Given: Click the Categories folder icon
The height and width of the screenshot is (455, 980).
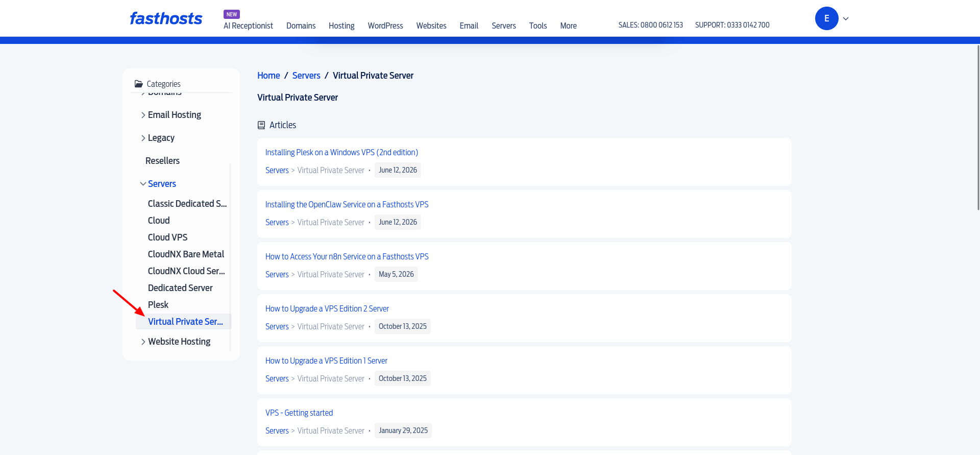Looking at the screenshot, I should (138, 84).
